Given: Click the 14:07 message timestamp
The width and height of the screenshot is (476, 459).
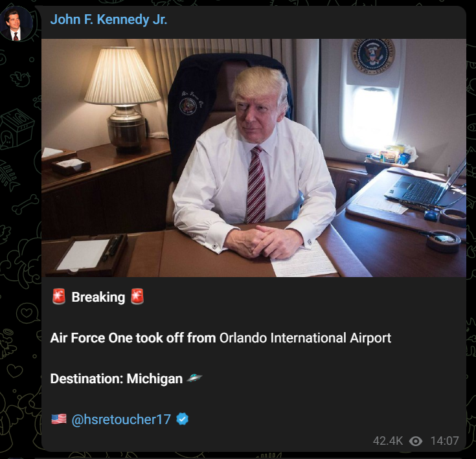Looking at the screenshot, I should [444, 441].
